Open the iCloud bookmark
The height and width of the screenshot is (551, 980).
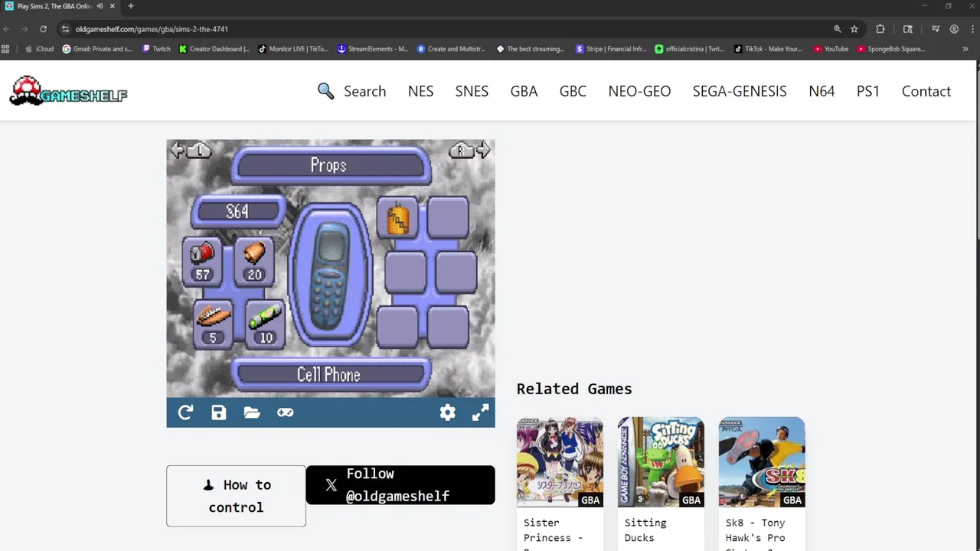tap(39, 49)
